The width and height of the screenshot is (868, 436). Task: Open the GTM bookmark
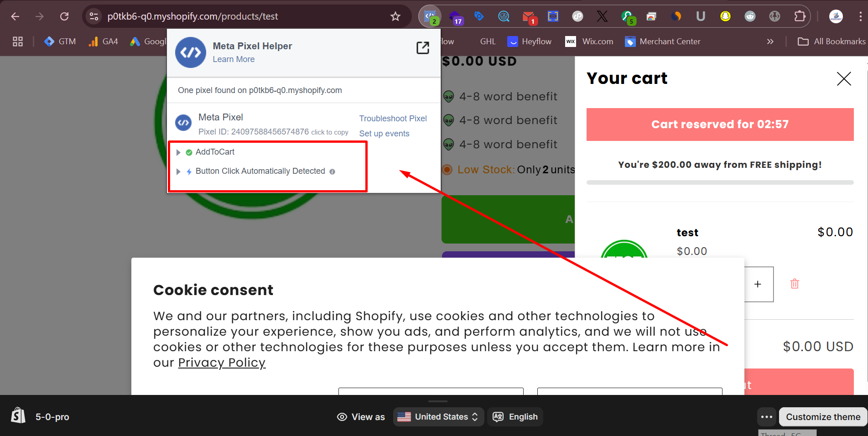pos(60,42)
